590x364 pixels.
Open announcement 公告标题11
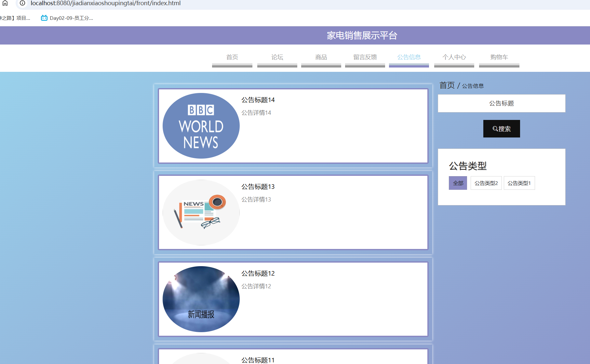click(x=258, y=360)
